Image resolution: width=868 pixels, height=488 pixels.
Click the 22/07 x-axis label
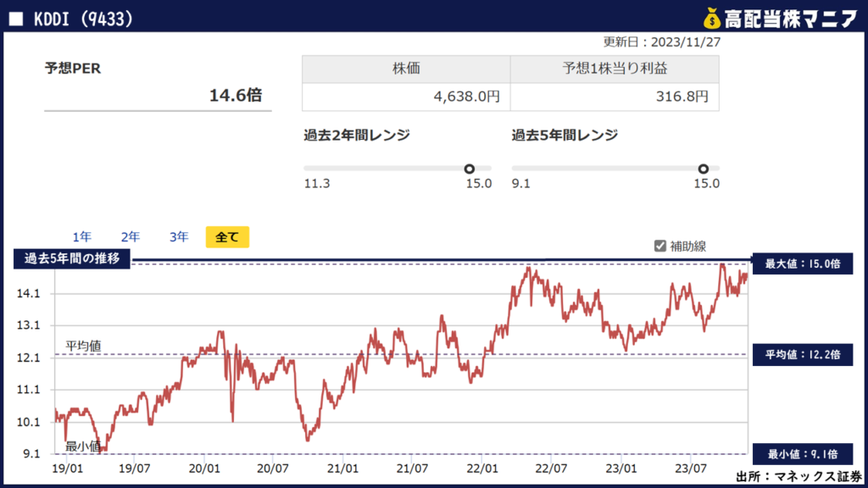click(x=551, y=469)
